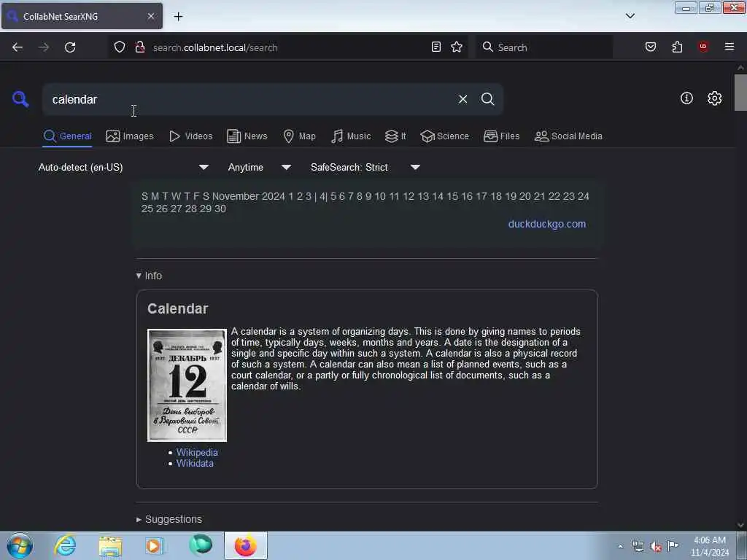Open tracking protection shield icon
Screen dimensions: 747x560
point(120,47)
